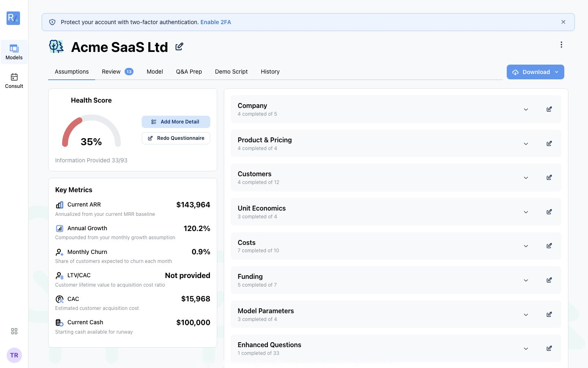This screenshot has height=368, width=588.
Task: Click the pencil icon beside Acme SaaS Ltd
Action: [179, 47]
